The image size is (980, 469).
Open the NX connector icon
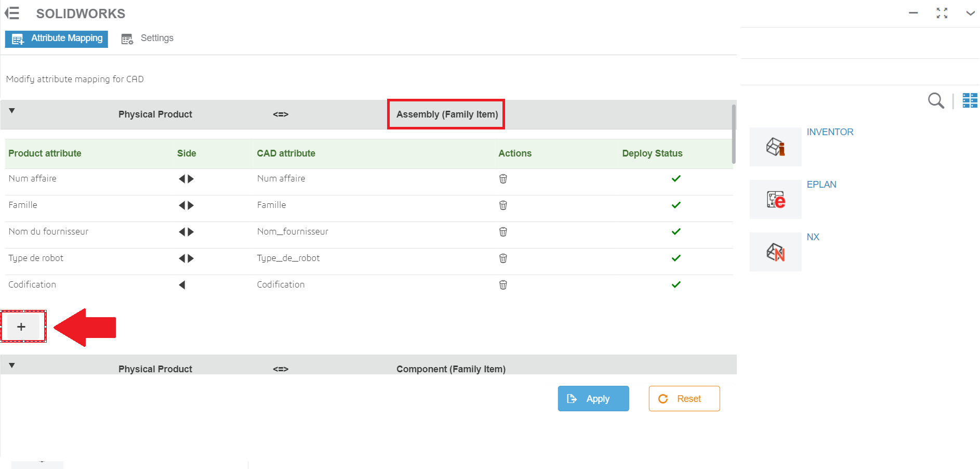coord(775,252)
